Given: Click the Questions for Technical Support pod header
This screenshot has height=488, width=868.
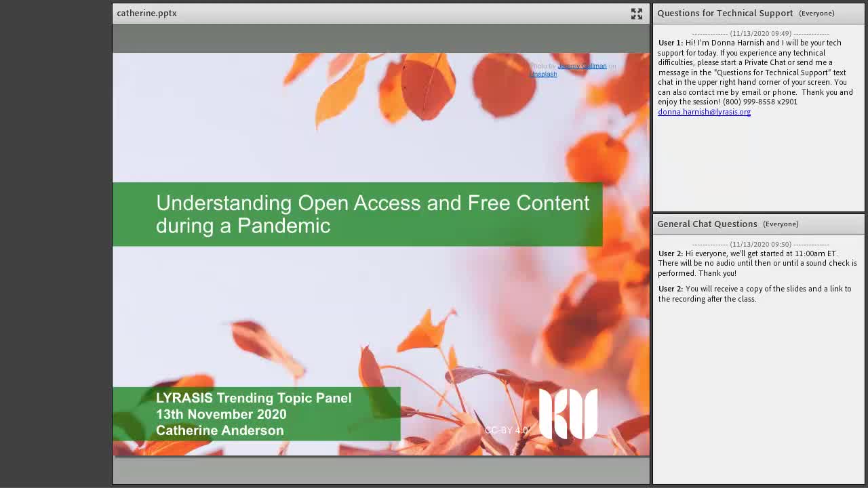Looking at the screenshot, I should click(725, 13).
